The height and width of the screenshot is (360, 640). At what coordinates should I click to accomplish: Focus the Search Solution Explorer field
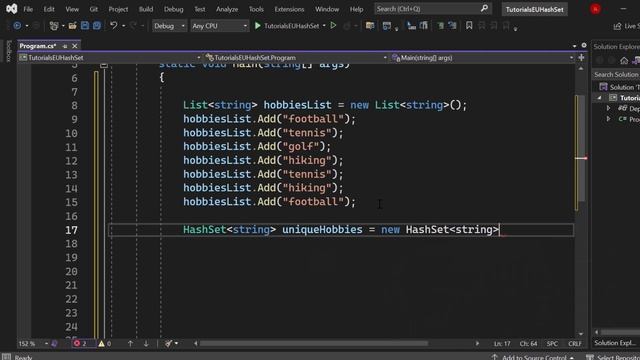tap(616, 74)
